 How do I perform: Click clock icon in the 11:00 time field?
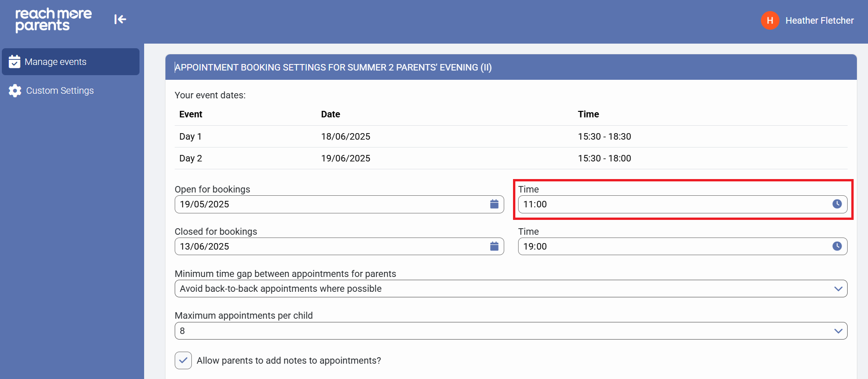(836, 204)
